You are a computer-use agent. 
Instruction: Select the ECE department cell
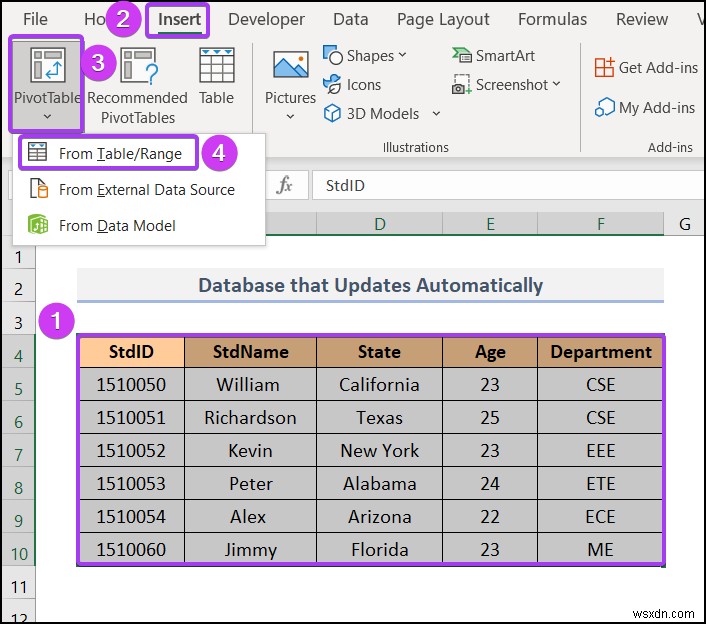[601, 516]
